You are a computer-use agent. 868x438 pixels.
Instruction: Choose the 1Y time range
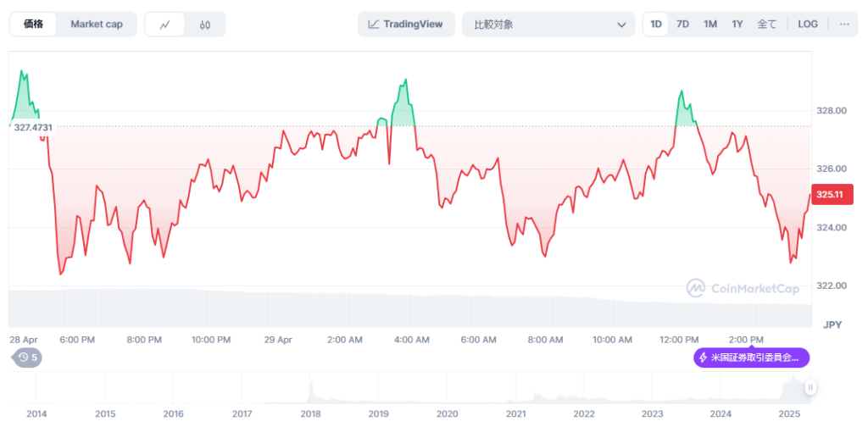click(737, 25)
